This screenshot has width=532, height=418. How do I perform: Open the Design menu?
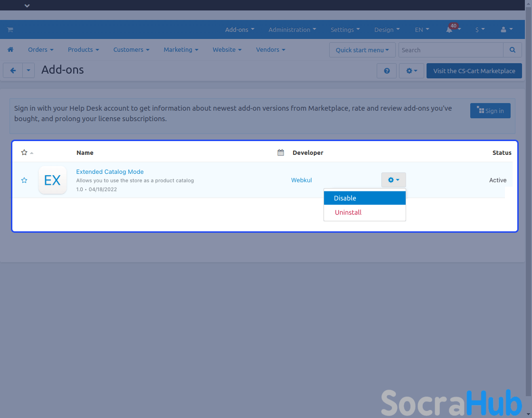click(x=387, y=29)
